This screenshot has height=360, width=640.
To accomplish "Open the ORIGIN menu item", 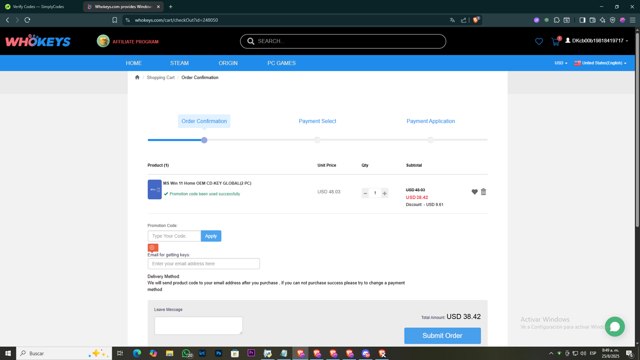I will 228,63.
